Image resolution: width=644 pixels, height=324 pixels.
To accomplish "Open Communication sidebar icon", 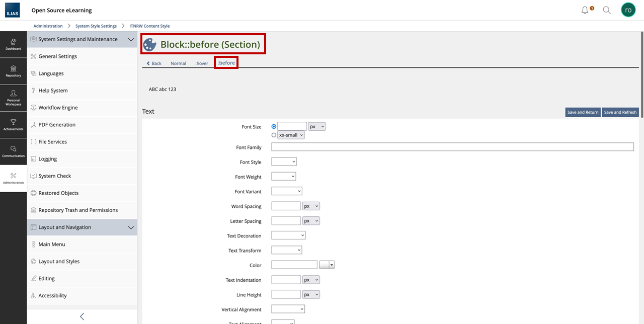I will click(14, 151).
